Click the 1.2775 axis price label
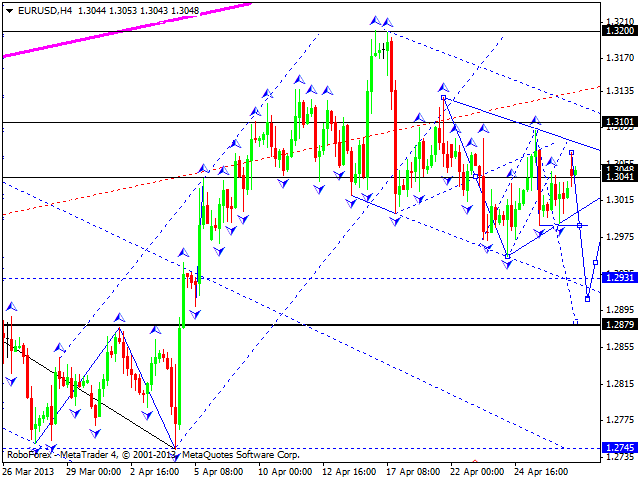The width and height of the screenshot is (640, 480). pos(620,420)
